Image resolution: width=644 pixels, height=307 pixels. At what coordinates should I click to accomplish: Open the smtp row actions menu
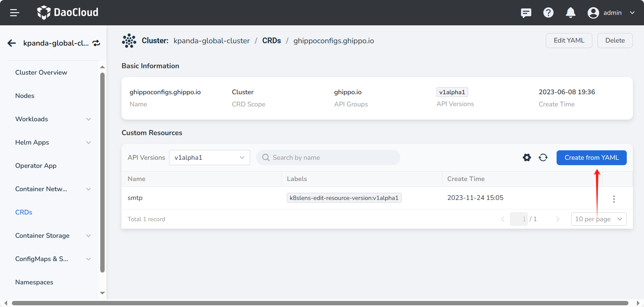[614, 199]
